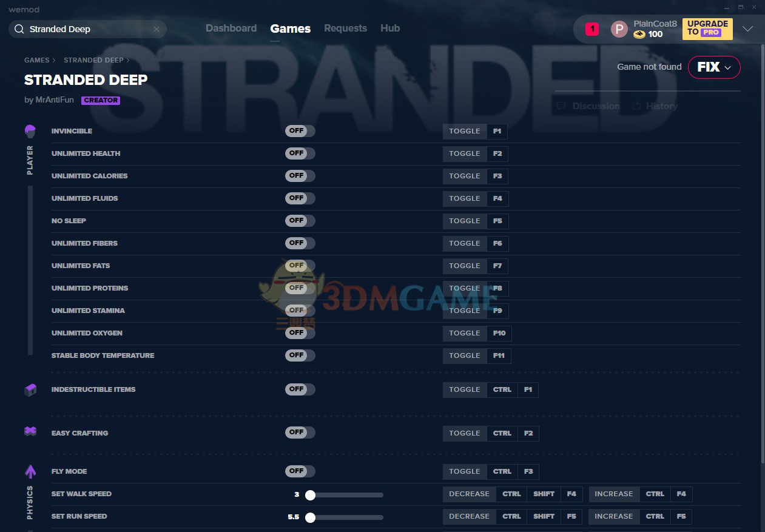
Task: Switch to the History tab
Action: [661, 106]
